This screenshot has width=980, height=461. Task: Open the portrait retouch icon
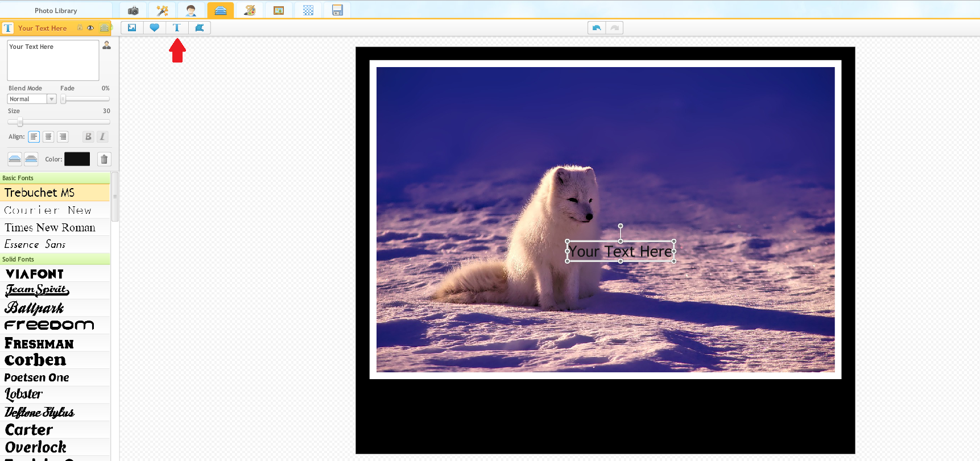coord(191,11)
